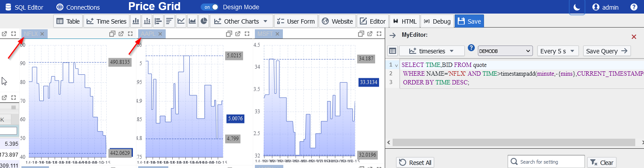The width and height of the screenshot is (644, 168).
Task: Place cursor in the SQL query text
Action: pos(522,73)
